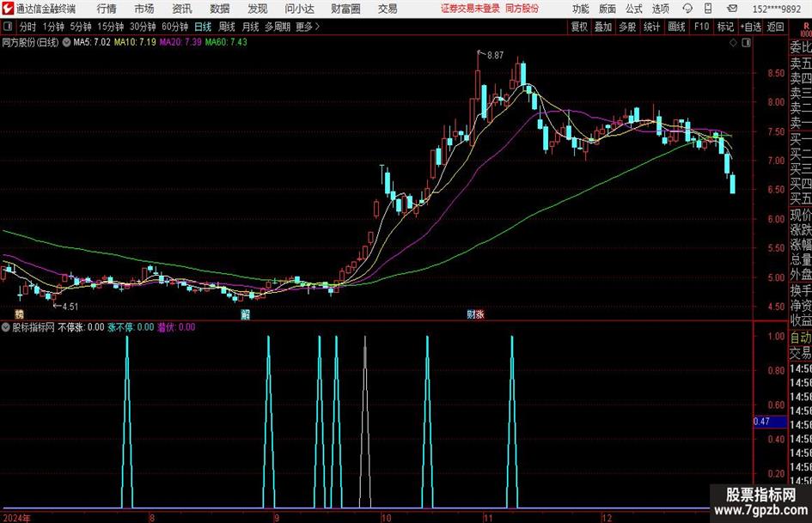The width and height of the screenshot is (812, 523).
Task: Click the 多股 multi-stock button
Action: click(x=627, y=27)
